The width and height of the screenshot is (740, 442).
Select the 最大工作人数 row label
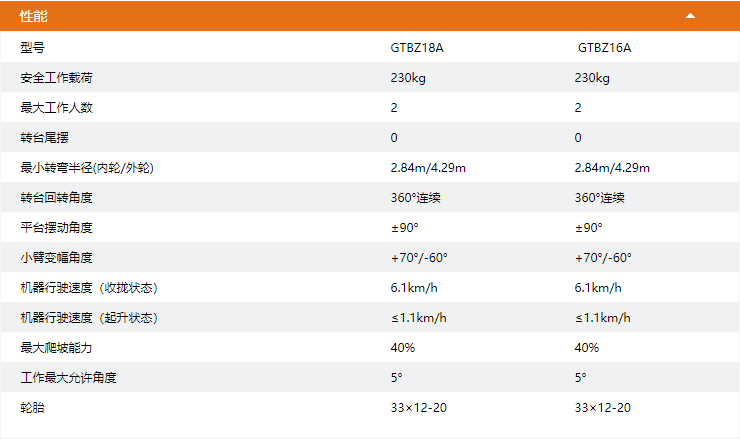(57, 107)
